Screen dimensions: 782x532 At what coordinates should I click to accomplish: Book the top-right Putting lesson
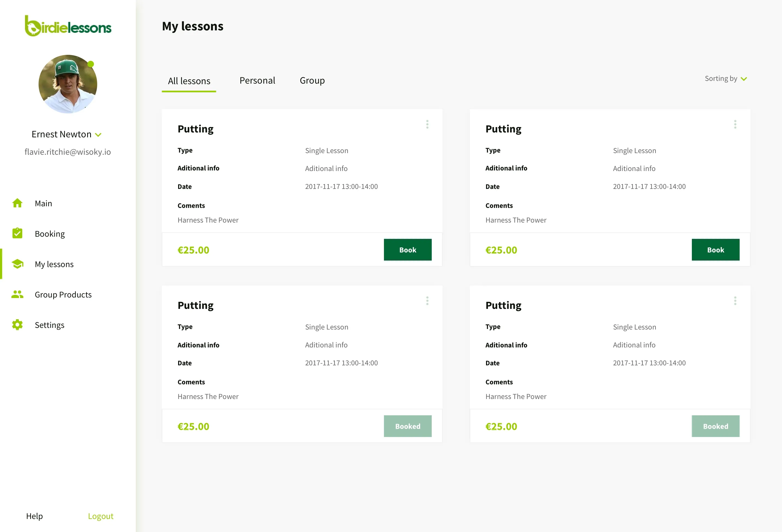coord(715,250)
